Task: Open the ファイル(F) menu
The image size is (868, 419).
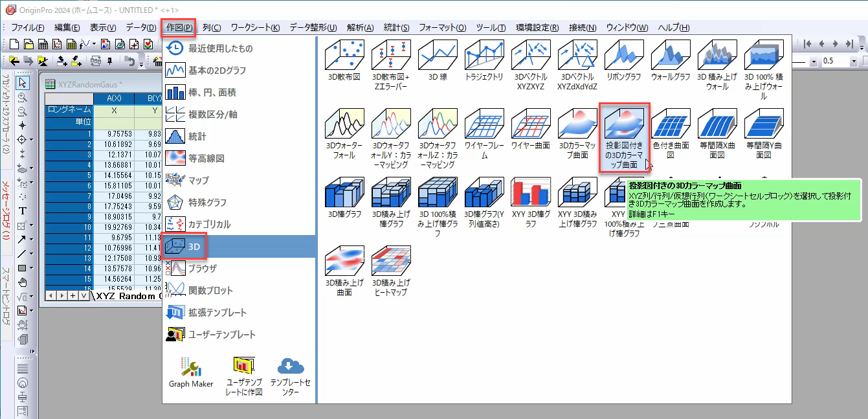Action: [28, 27]
